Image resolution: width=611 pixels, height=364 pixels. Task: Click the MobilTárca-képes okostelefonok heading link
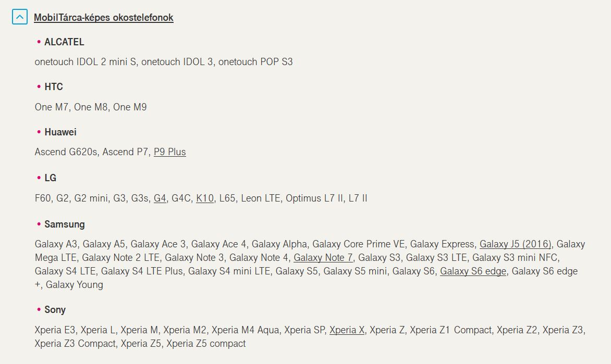tap(104, 18)
